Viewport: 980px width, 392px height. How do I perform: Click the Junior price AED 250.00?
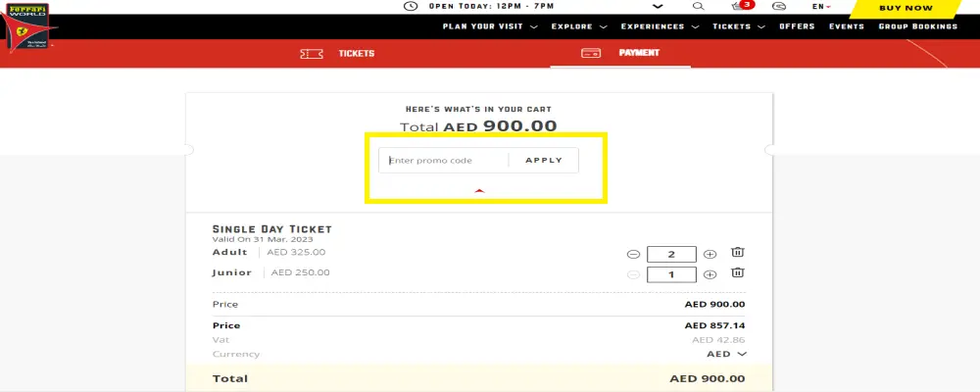tap(301, 272)
